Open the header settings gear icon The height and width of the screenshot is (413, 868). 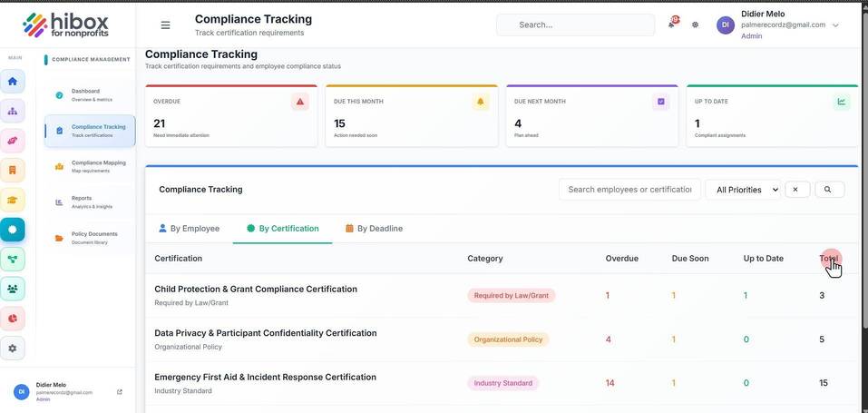pos(696,25)
